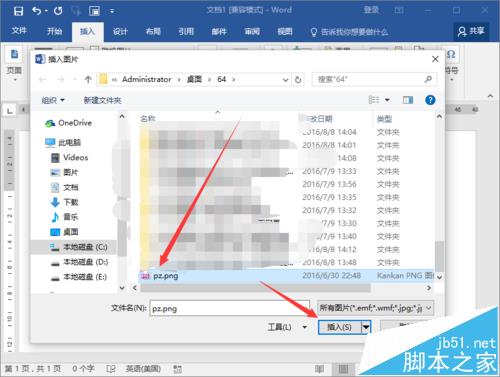Click the change view icon
This screenshot has width=500, height=377.
(374, 100)
